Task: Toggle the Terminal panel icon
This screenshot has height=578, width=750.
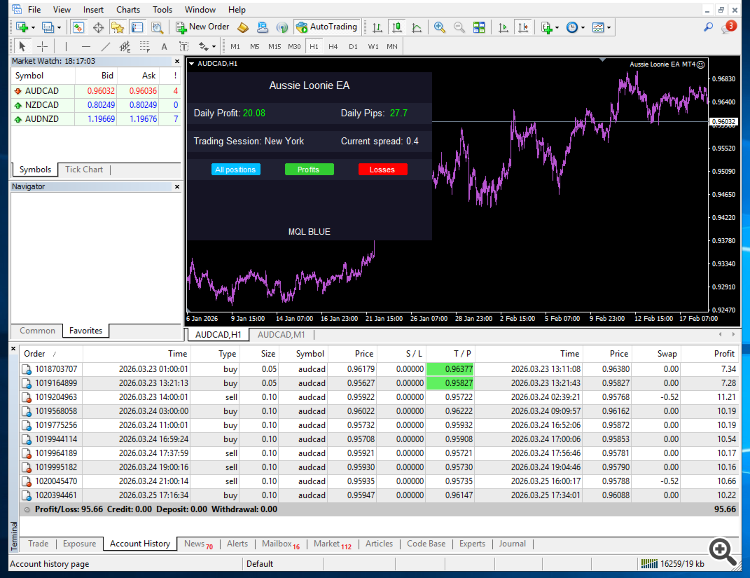Action: (x=137, y=27)
